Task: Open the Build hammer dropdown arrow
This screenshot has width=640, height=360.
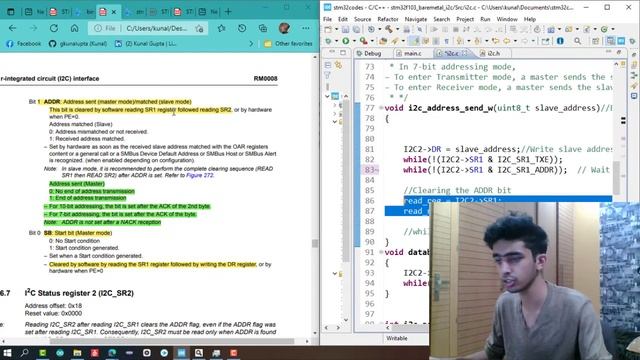Action: (397, 29)
